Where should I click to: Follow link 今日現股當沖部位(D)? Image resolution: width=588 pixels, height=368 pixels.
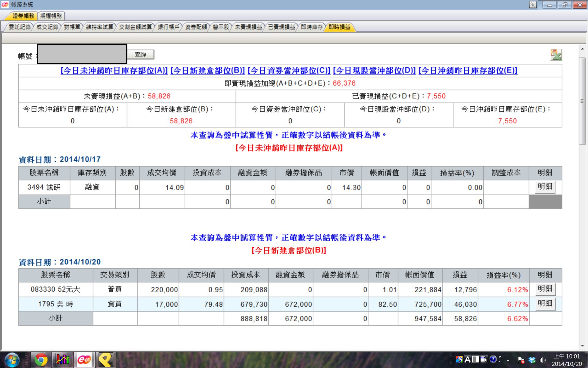[374, 71]
